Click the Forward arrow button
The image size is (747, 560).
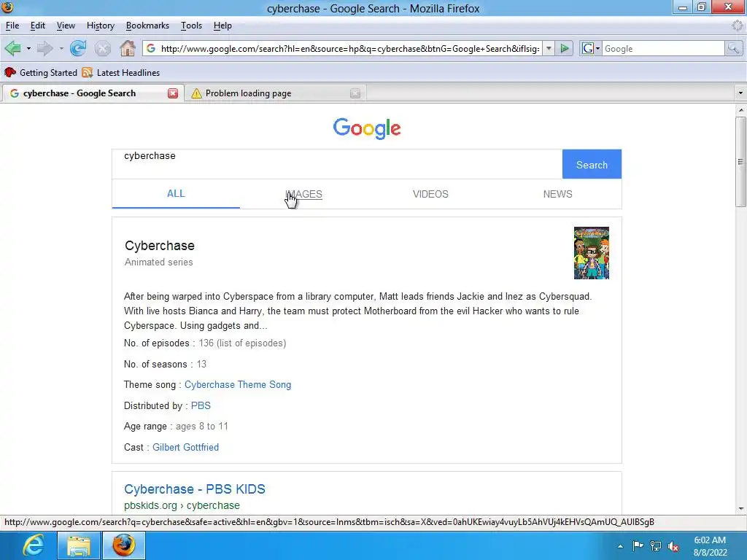click(x=45, y=49)
